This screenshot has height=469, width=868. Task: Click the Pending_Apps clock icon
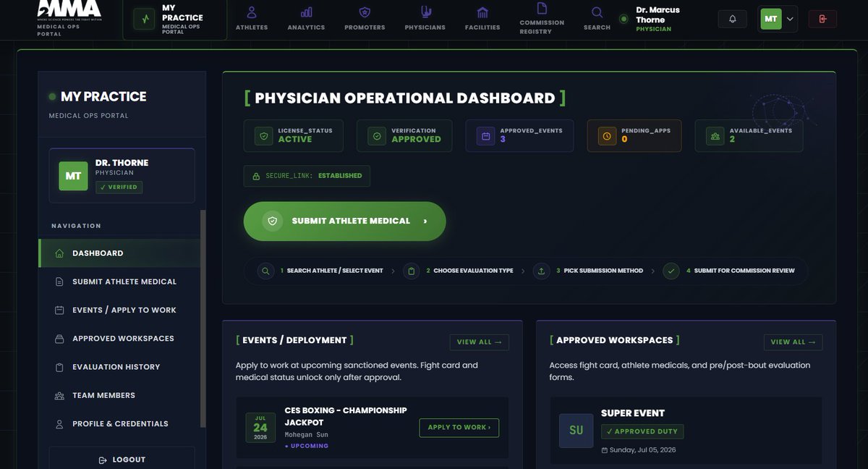[607, 135]
